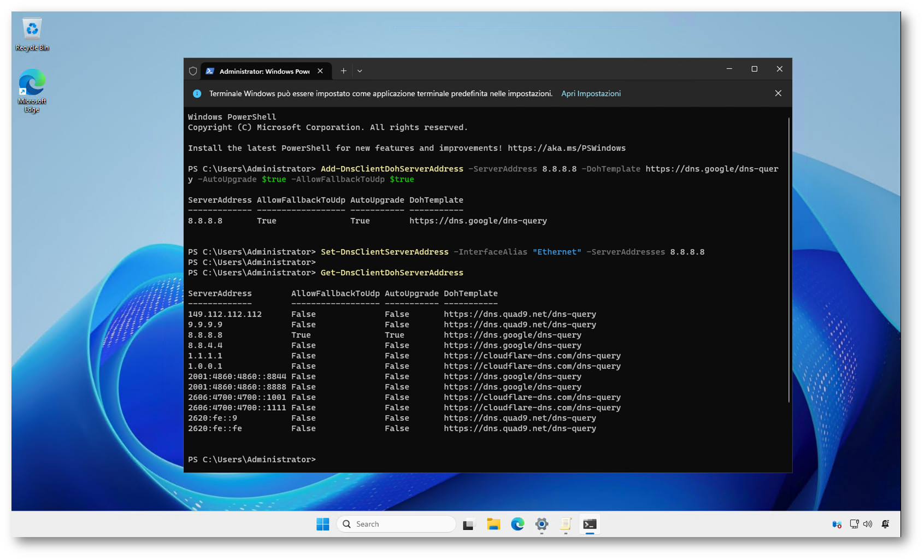The image size is (924, 560).
Task: Open the Notepad icon in the taskbar
Action: 566,524
